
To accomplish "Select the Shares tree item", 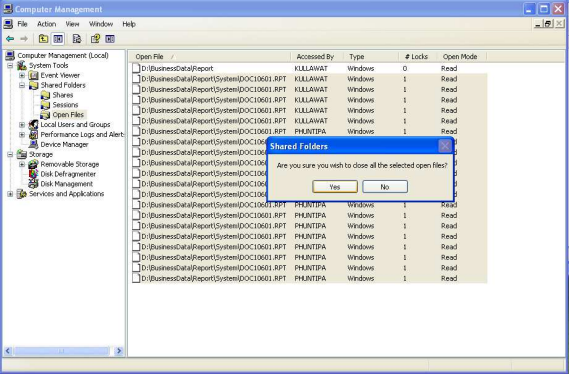I will tap(63, 95).
